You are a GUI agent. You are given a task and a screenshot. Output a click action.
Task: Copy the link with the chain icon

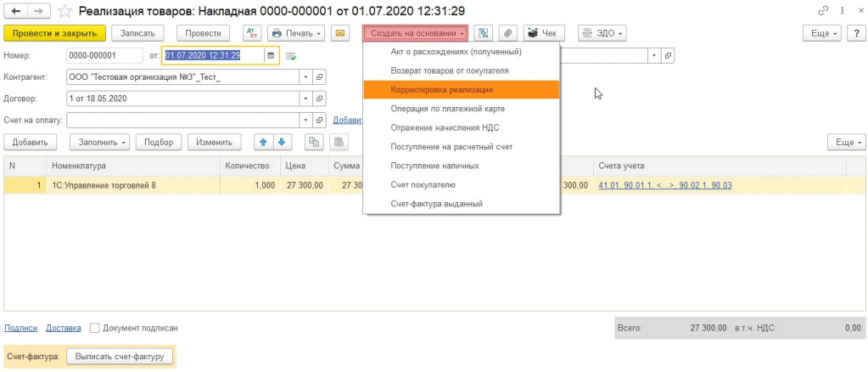(823, 10)
